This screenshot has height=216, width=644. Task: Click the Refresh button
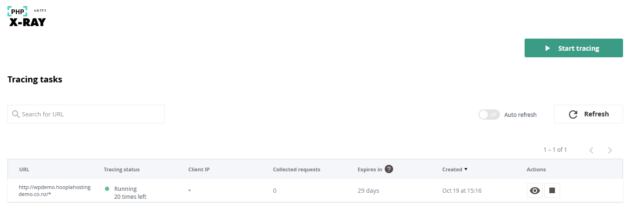[588, 114]
